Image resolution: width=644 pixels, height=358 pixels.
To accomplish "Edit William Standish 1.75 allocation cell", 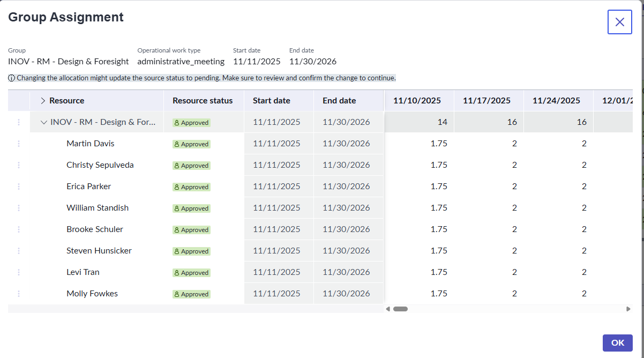I will pos(419,208).
